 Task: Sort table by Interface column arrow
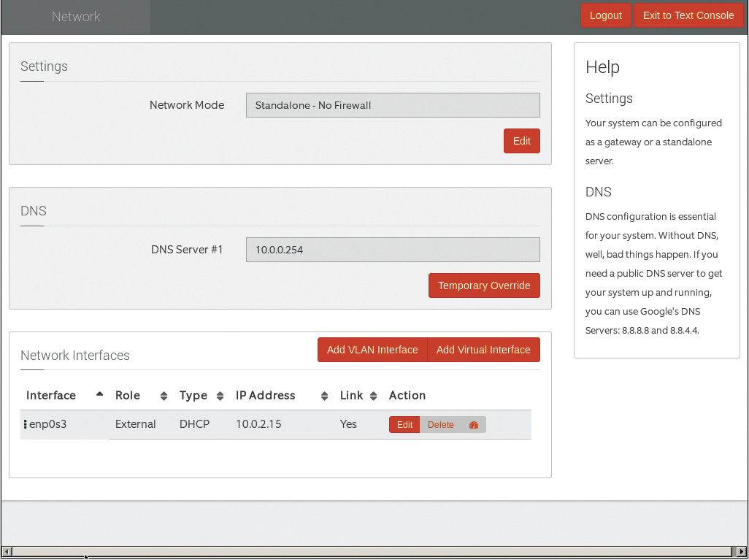pos(99,395)
